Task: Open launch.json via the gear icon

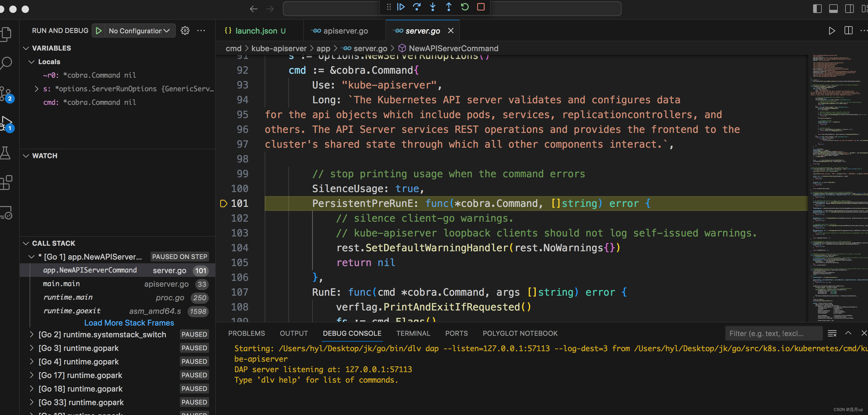Action: click(x=185, y=31)
